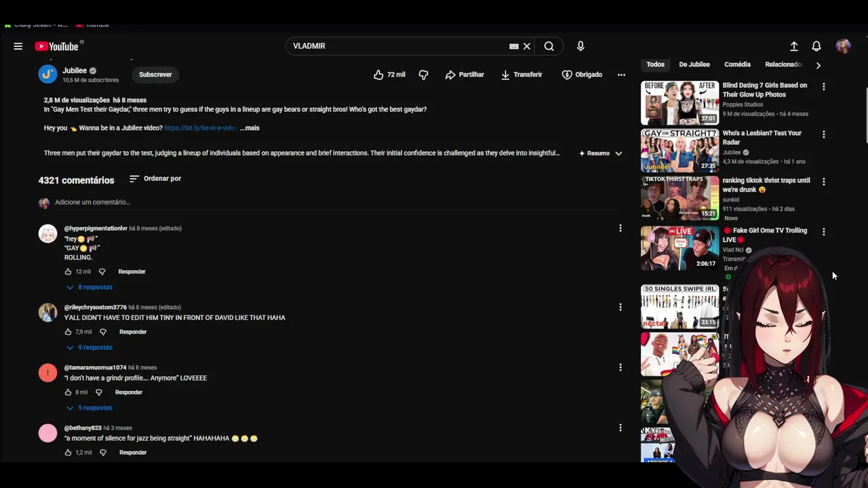The height and width of the screenshot is (488, 868).
Task: Go to YouTube home via logo
Action: coord(59,46)
